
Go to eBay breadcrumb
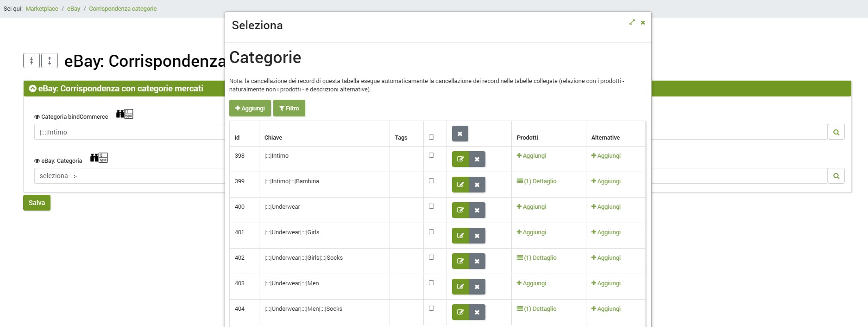coord(74,9)
